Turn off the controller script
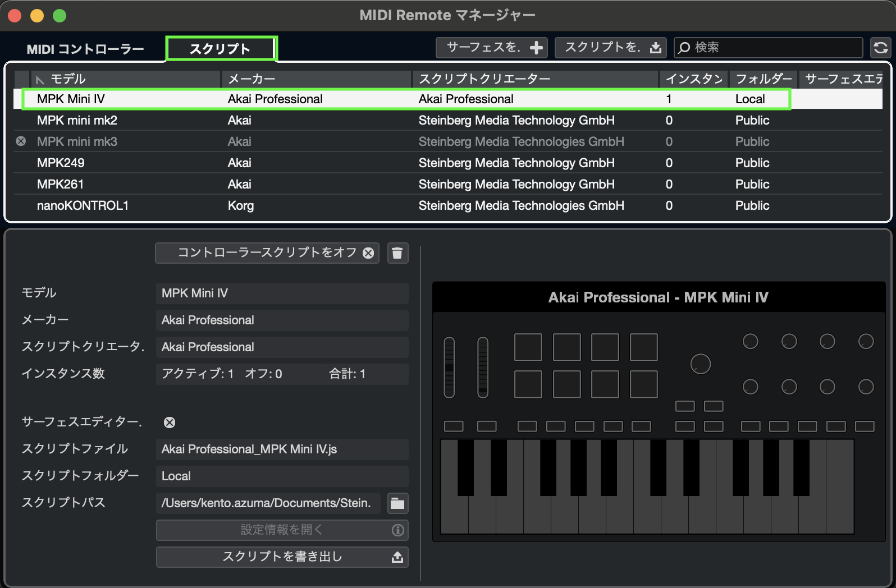896x588 pixels. tap(267, 253)
